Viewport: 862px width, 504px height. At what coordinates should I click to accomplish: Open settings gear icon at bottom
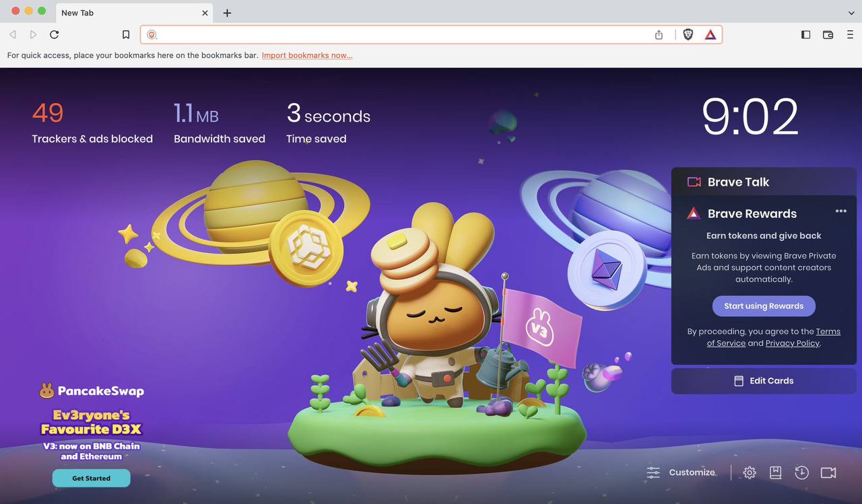tap(750, 473)
